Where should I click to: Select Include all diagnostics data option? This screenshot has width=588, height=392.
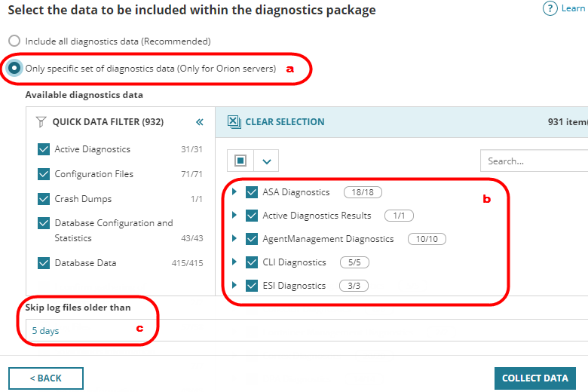point(14,41)
